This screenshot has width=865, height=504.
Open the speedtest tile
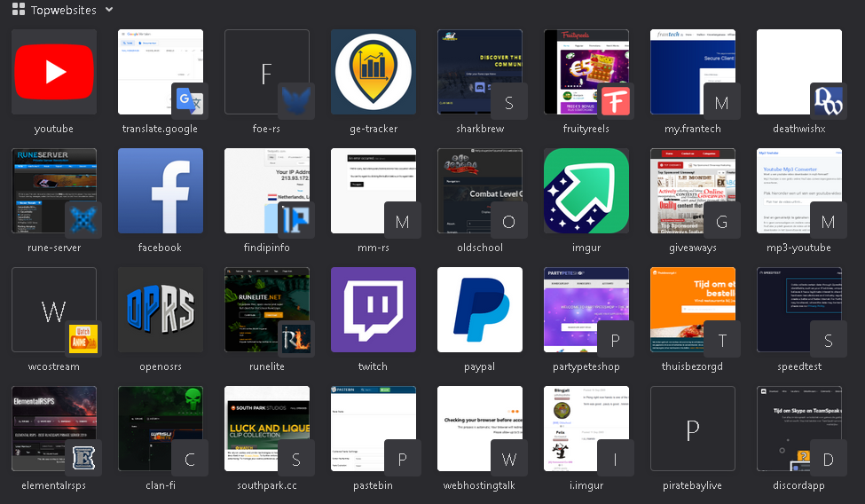pos(799,310)
